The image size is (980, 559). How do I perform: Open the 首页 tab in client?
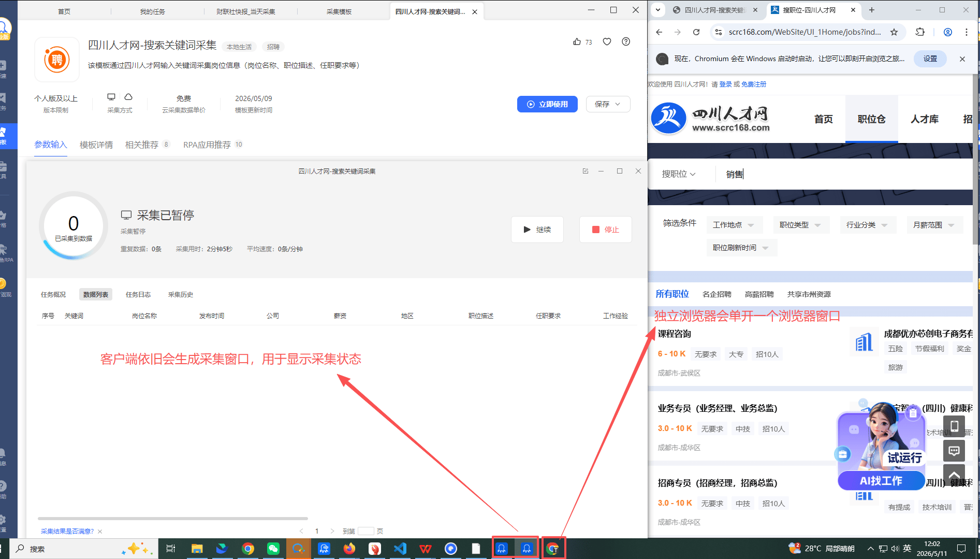tap(64, 11)
